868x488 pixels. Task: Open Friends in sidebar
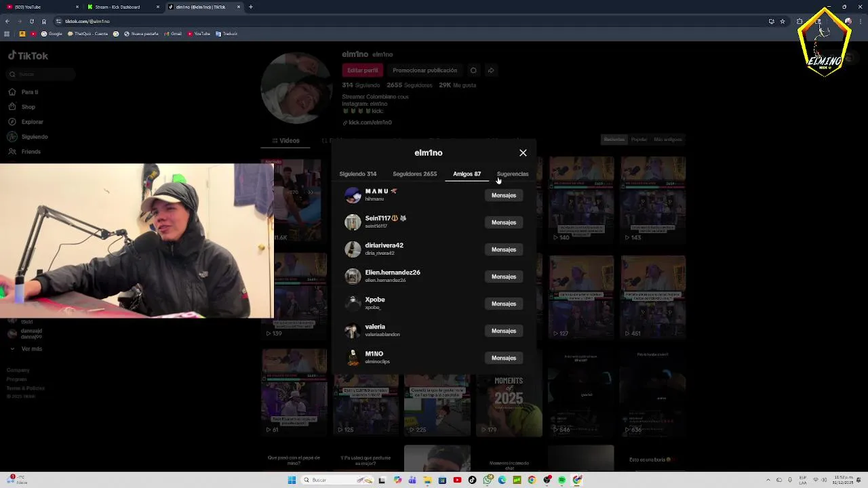click(x=25, y=152)
